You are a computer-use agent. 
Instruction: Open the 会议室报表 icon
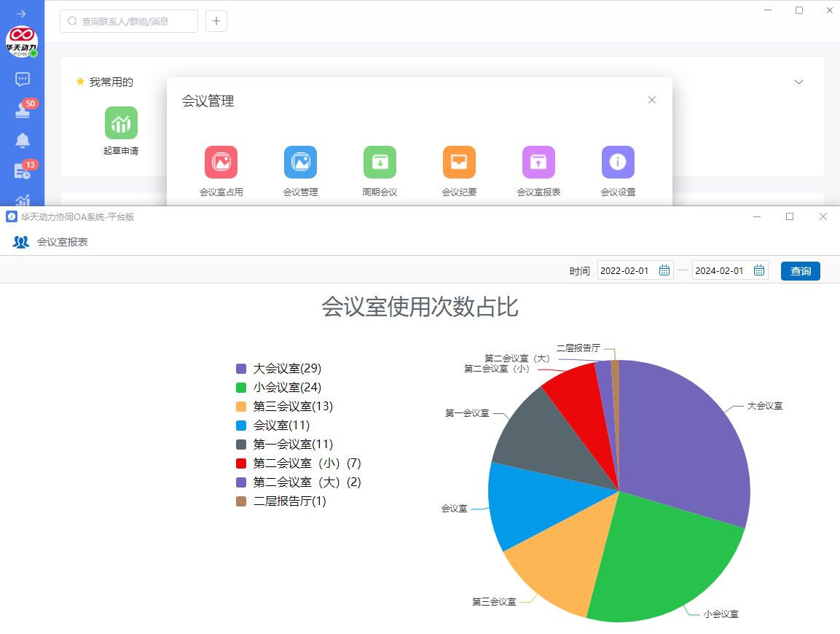click(538, 163)
